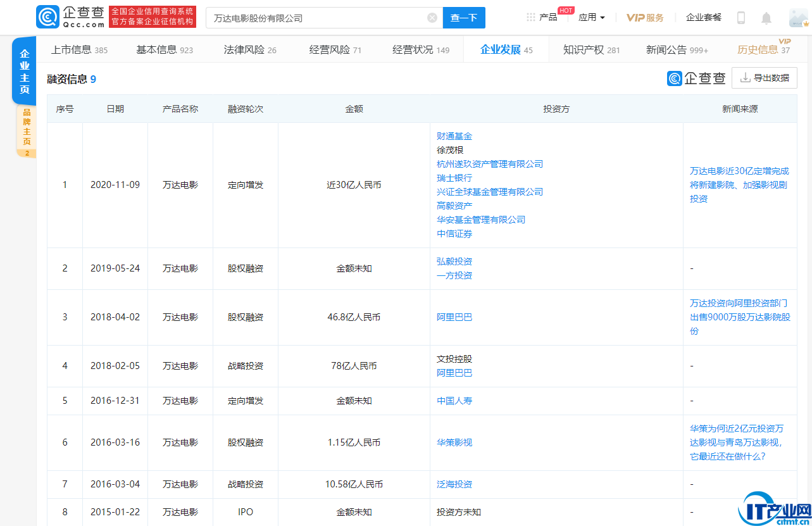Switch to the 法律风险 tab
The width and height of the screenshot is (812, 526).
coord(250,49)
